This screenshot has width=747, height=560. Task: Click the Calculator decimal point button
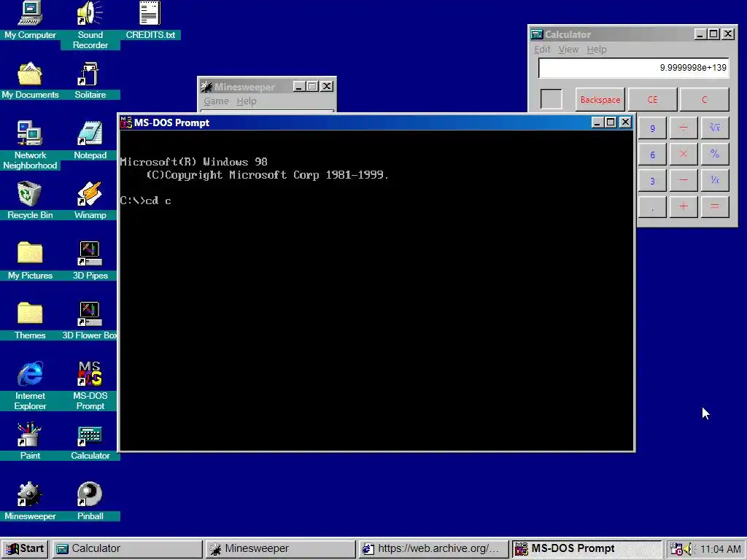[652, 206]
